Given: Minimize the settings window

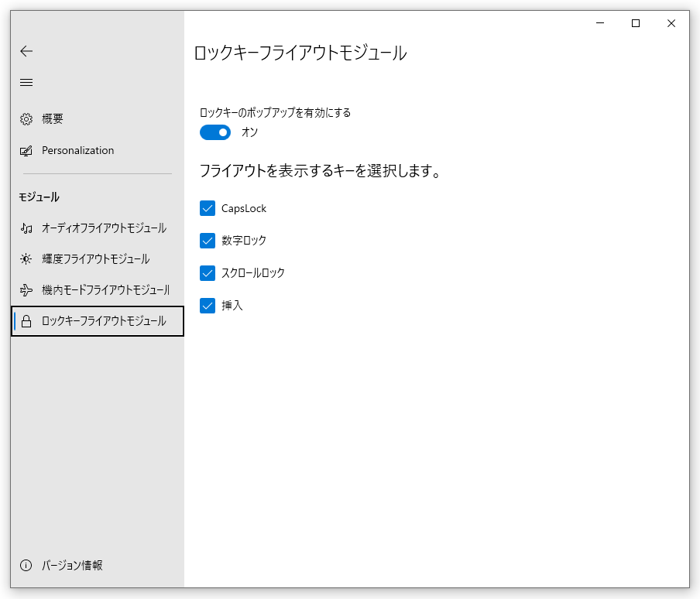Looking at the screenshot, I should point(600,23).
